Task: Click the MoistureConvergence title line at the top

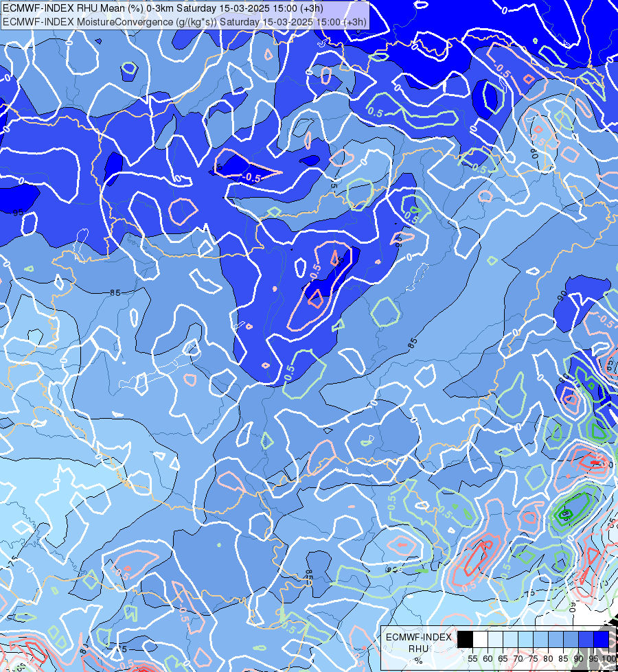Action: pyautogui.click(x=184, y=22)
